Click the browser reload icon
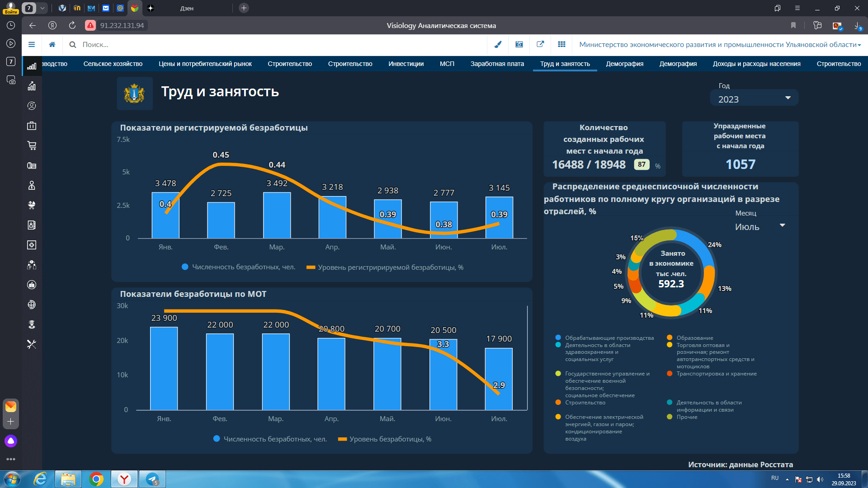This screenshot has width=868, height=488. tap(72, 25)
